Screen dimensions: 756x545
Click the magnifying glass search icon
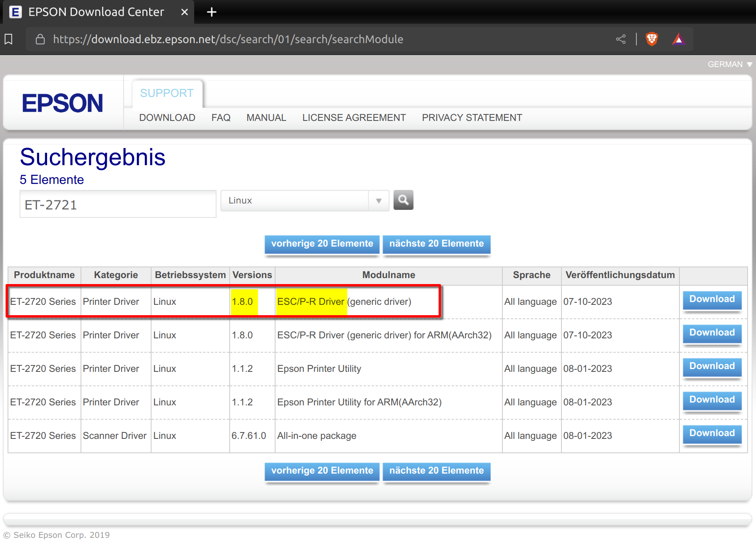(x=403, y=200)
